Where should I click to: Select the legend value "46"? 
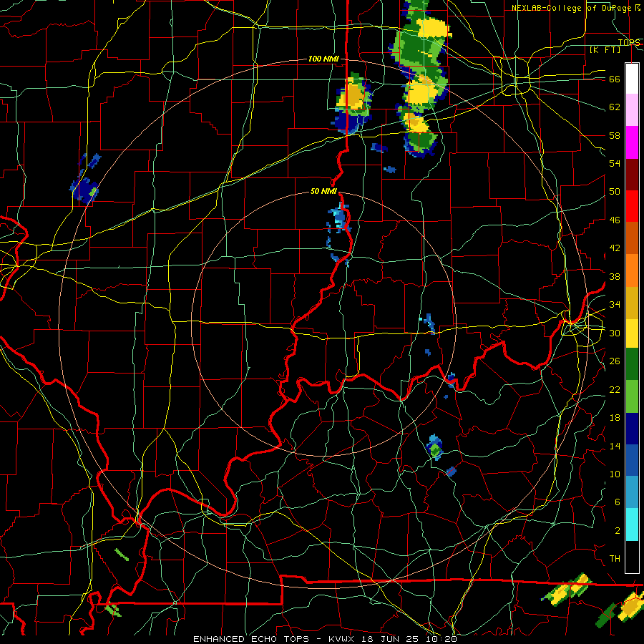(x=615, y=220)
